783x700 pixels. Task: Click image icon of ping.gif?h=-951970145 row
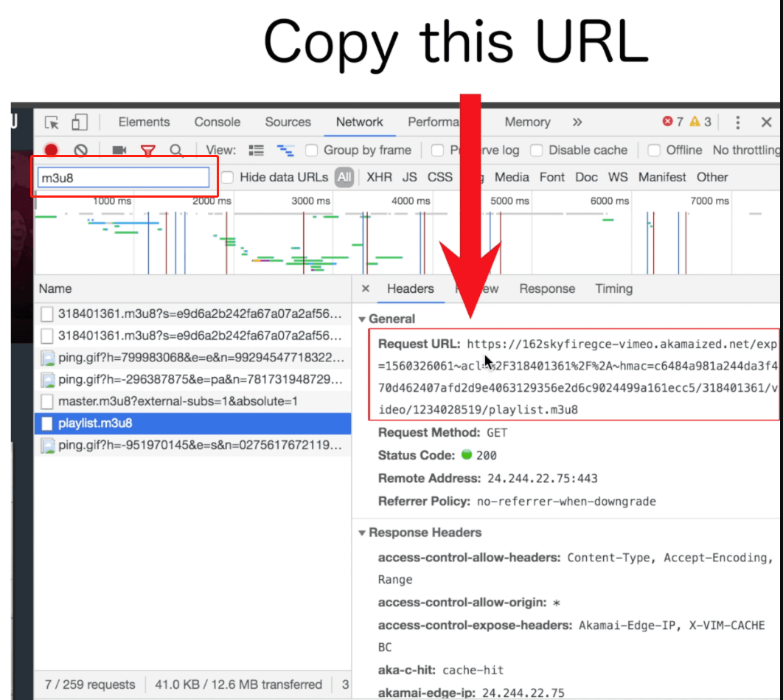click(48, 446)
